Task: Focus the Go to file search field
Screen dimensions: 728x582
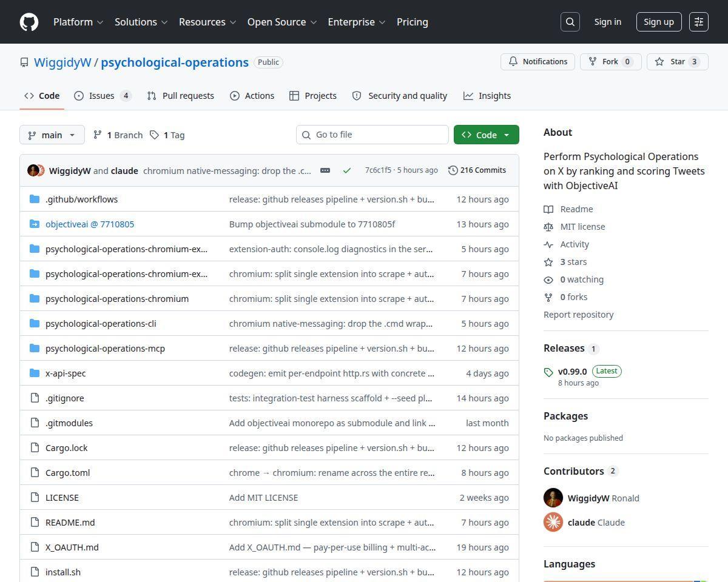Action: coord(372,135)
